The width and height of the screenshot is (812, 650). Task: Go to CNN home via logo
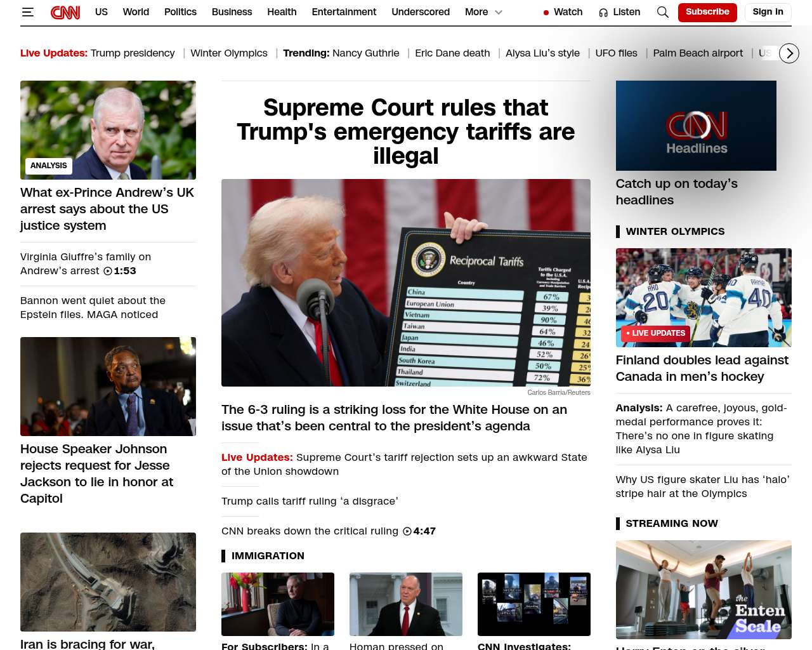coord(65,12)
